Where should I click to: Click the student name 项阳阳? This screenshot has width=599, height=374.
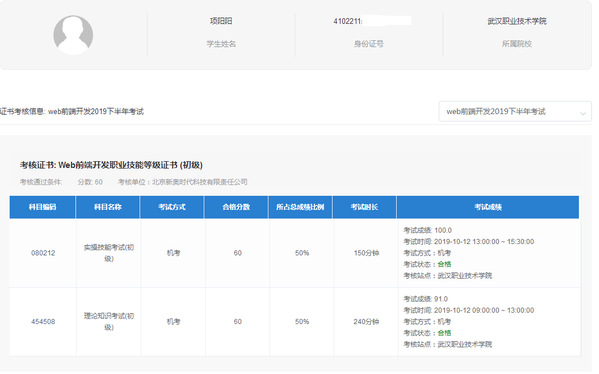221,21
